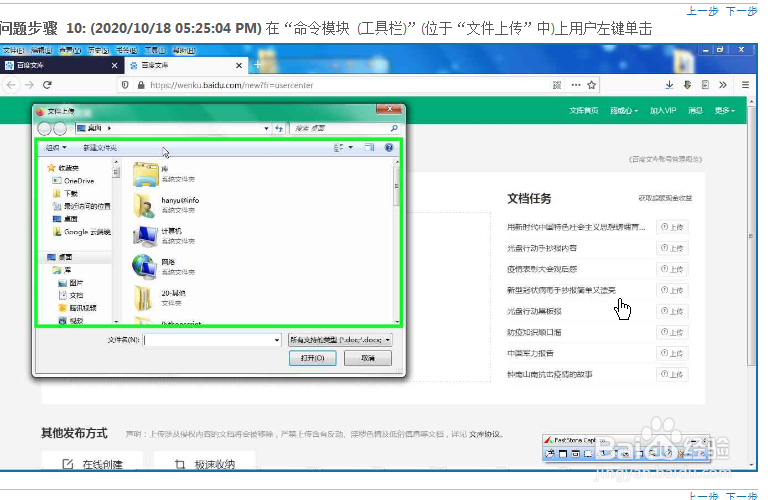Select OneDrive in dialog favorites
This screenshot has height=500, width=775.
click(x=73, y=181)
